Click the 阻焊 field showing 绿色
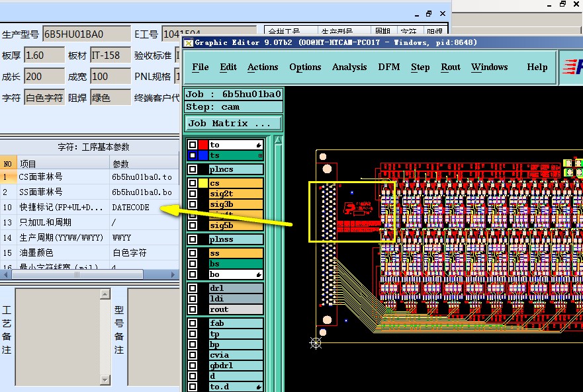Screen dimensions: 583x392 [x=111, y=98]
